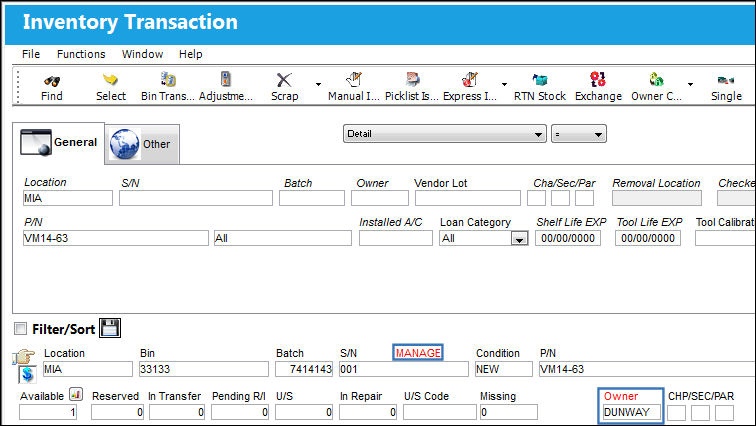
Task: Click the U/S quantity field
Action: [x=304, y=412]
